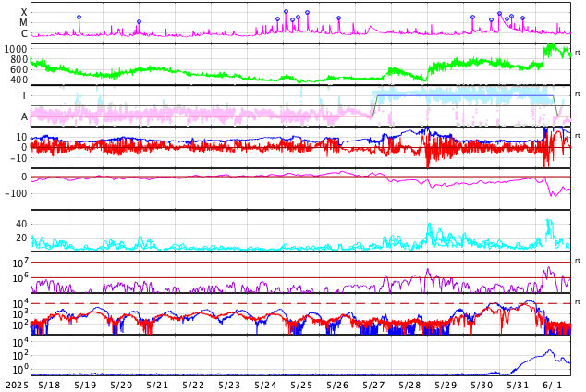Select the 5/20 date label

click(121, 386)
